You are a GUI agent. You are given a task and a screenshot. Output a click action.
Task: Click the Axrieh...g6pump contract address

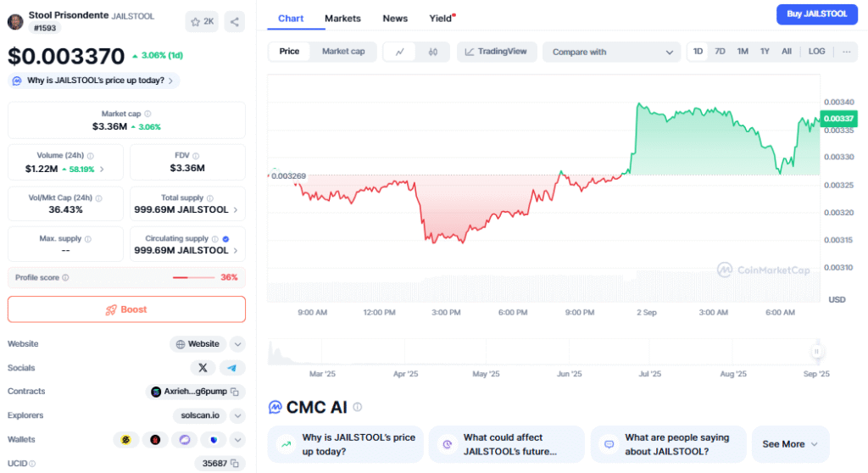click(x=195, y=391)
